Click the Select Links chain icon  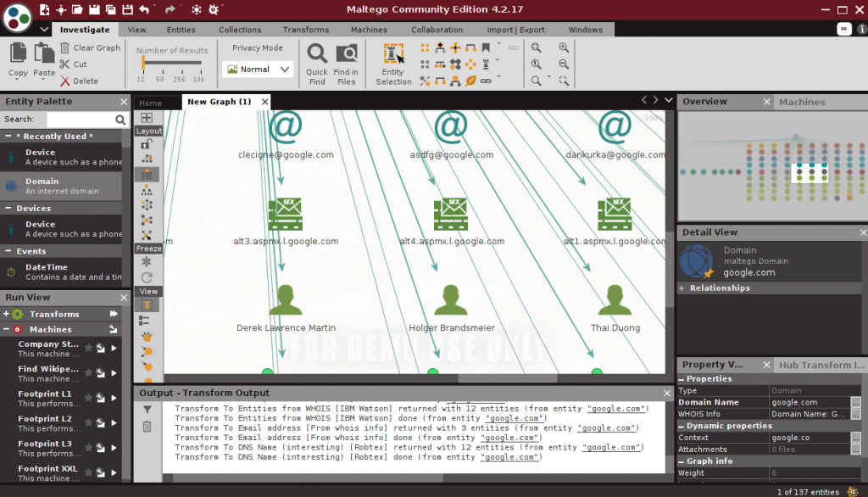[486, 81]
